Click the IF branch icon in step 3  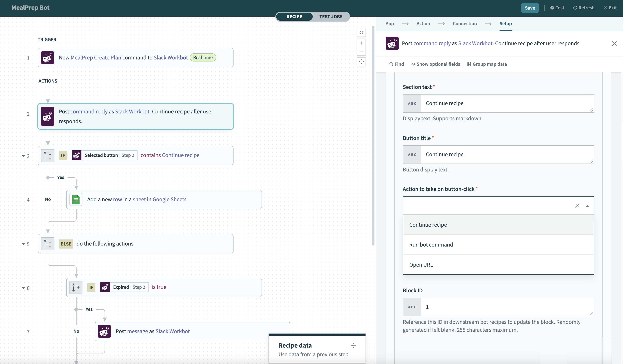pos(47,155)
